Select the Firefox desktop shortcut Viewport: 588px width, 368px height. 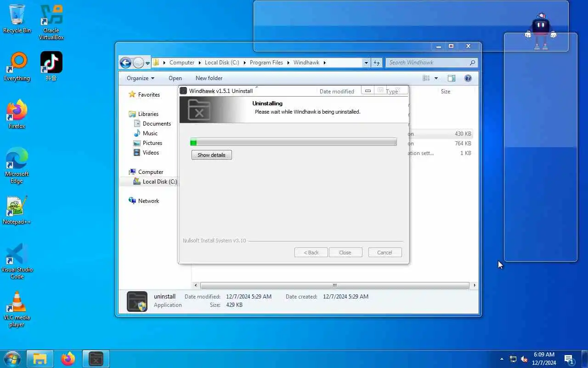(17, 115)
